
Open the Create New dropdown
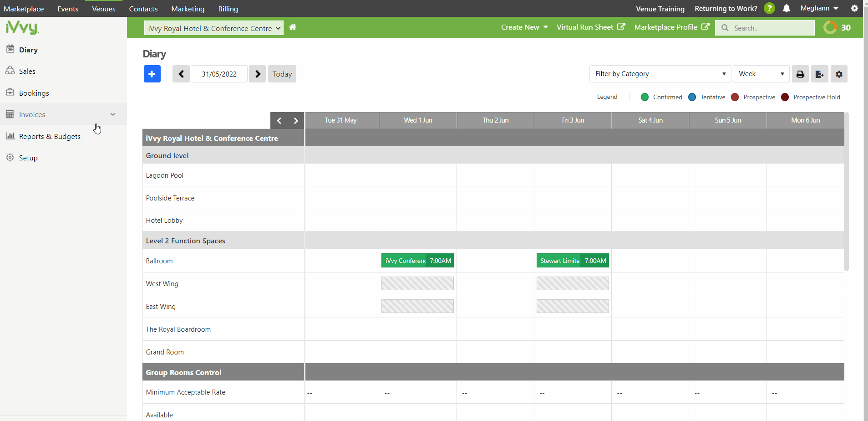(x=524, y=27)
